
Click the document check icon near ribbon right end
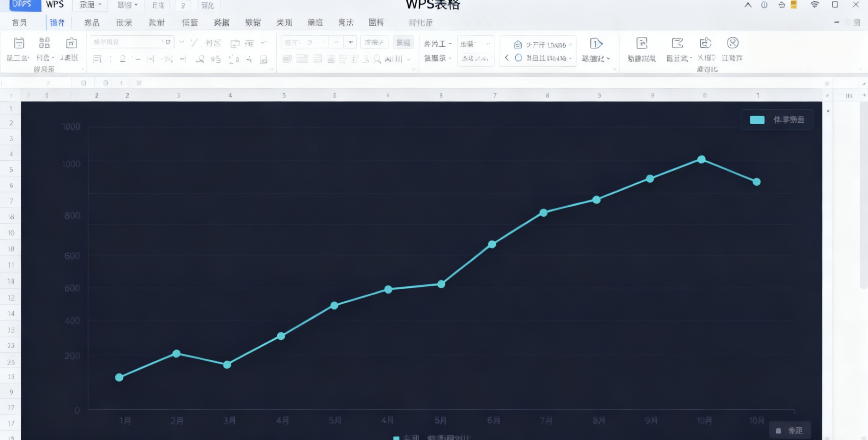pos(678,43)
